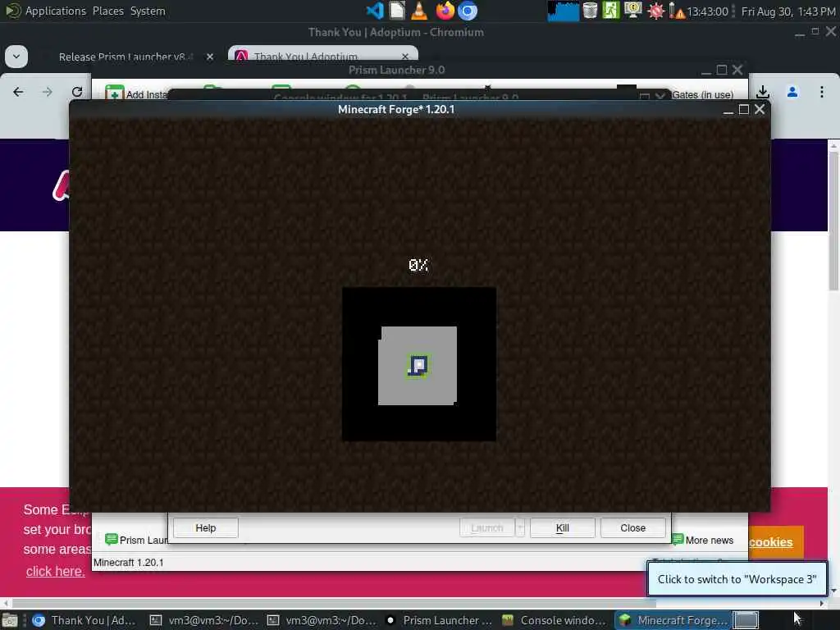Launch Visual Studio Code from the top panel
Image resolution: width=840 pixels, height=630 pixels.
(374, 11)
